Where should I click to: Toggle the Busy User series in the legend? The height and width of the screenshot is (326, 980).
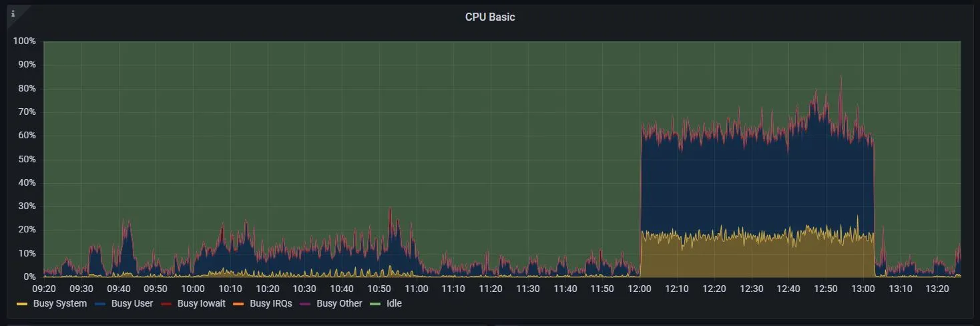(132, 304)
